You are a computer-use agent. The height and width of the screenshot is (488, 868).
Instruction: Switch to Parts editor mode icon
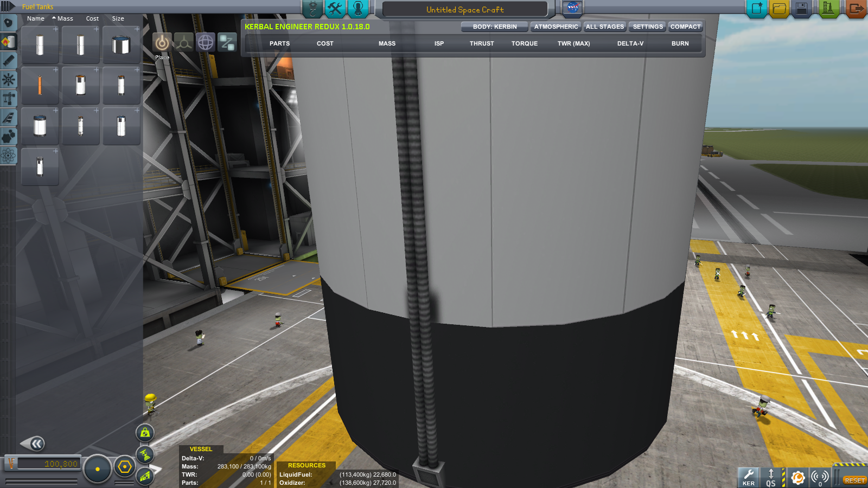[x=312, y=8]
